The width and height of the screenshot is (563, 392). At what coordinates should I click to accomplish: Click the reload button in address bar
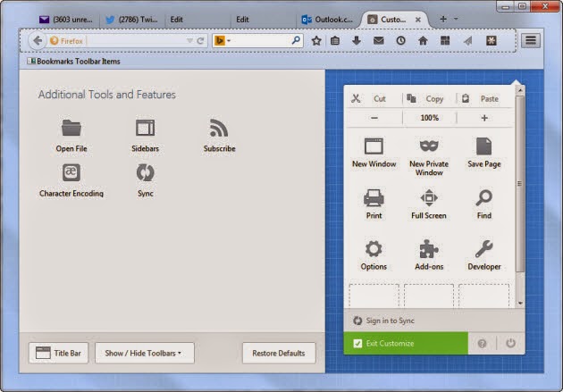coord(200,41)
